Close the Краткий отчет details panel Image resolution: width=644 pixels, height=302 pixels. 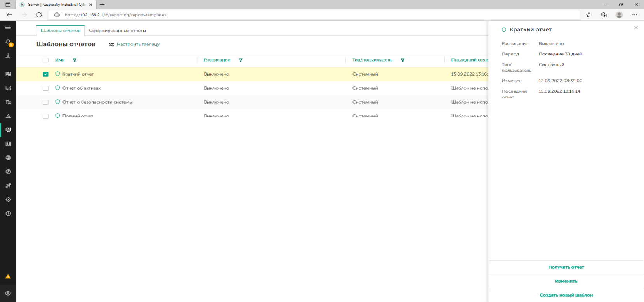point(636,28)
